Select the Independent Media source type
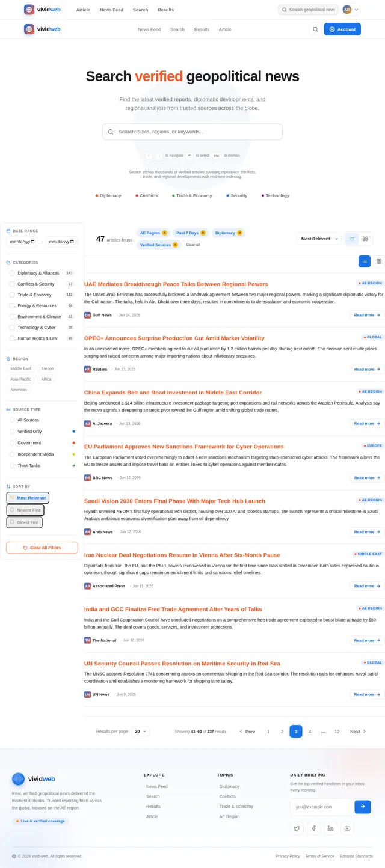This screenshot has height=868, width=385. tap(12, 454)
